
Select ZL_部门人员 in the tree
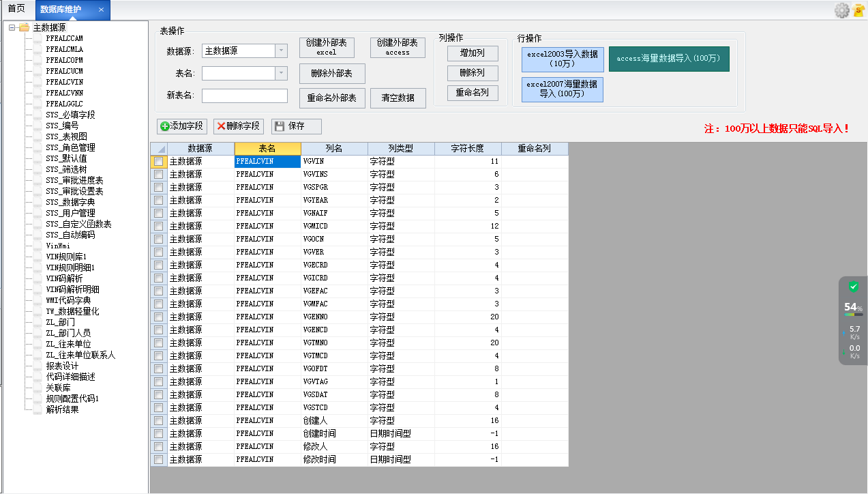pyautogui.click(x=69, y=333)
